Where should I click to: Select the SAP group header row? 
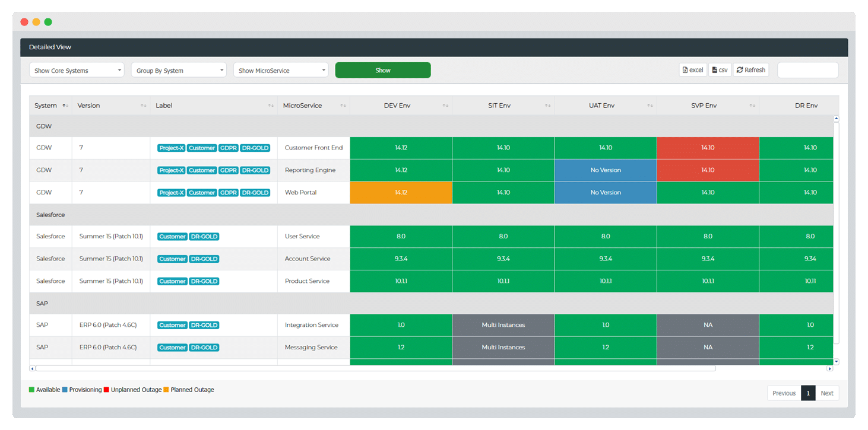click(x=431, y=303)
